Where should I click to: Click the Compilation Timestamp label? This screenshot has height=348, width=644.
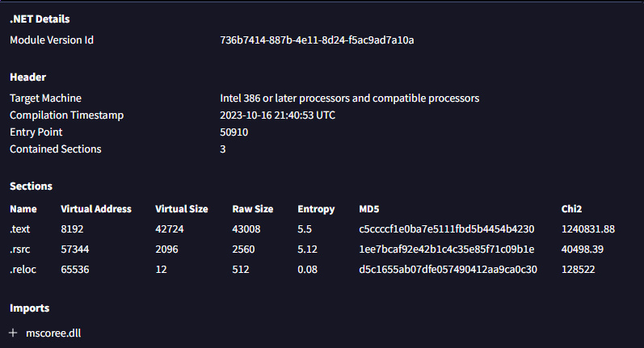pos(66,115)
